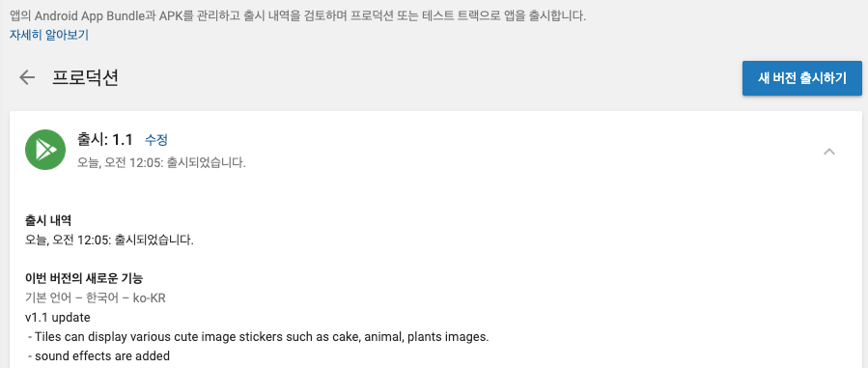
Task: Select the 기본 언어 label text
Action: [48, 297]
